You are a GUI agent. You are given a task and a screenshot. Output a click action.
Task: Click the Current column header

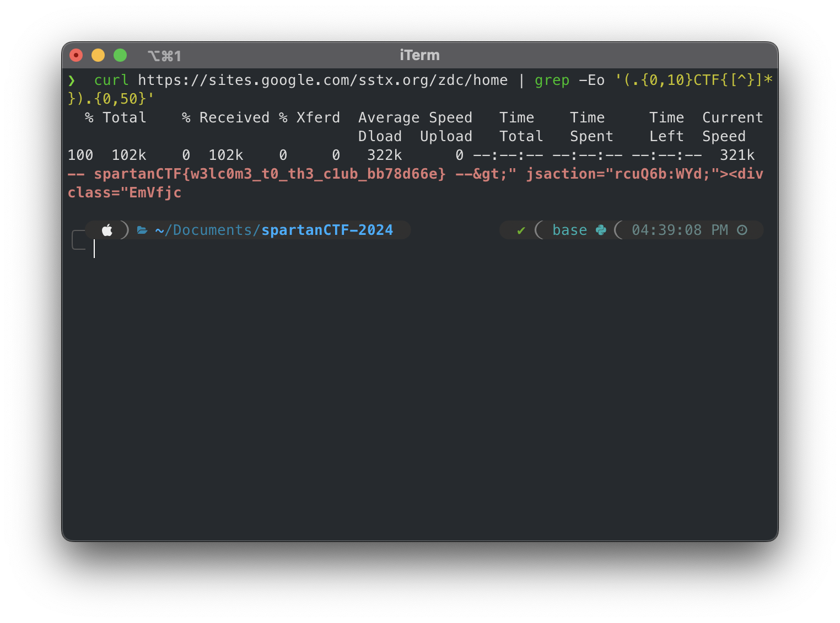coord(733,117)
